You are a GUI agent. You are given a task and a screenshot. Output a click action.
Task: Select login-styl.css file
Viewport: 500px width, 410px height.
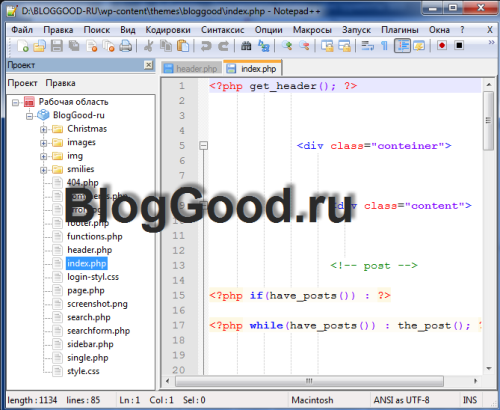pyautogui.click(x=93, y=277)
